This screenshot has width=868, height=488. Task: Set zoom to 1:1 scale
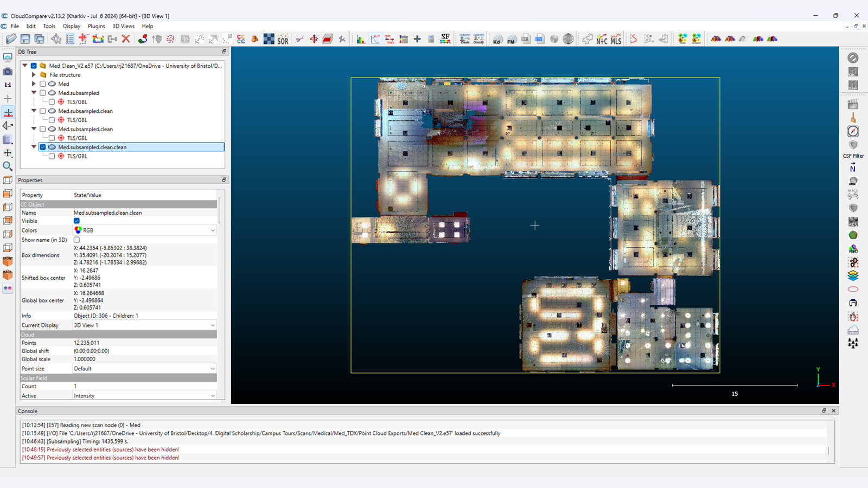[x=8, y=85]
